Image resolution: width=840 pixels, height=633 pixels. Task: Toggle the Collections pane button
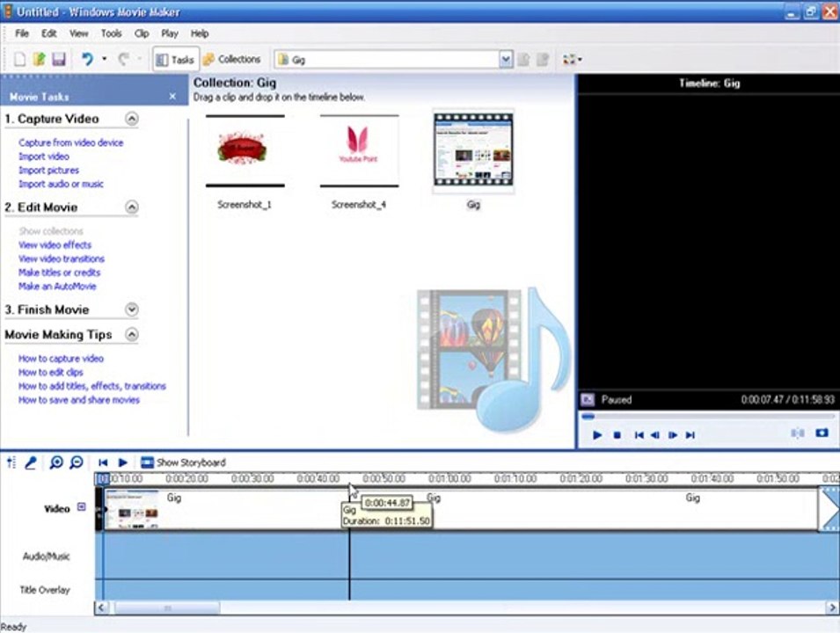click(x=232, y=60)
